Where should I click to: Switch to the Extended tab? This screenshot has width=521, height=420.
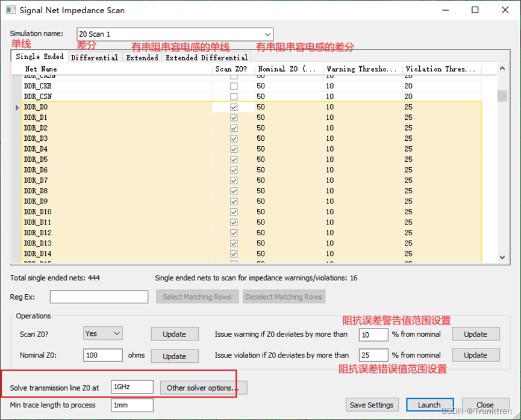(142, 57)
